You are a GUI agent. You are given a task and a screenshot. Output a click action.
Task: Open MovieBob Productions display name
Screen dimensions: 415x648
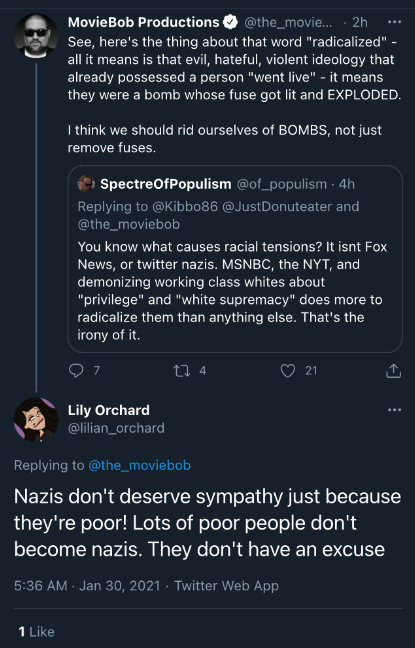pyautogui.click(x=143, y=22)
